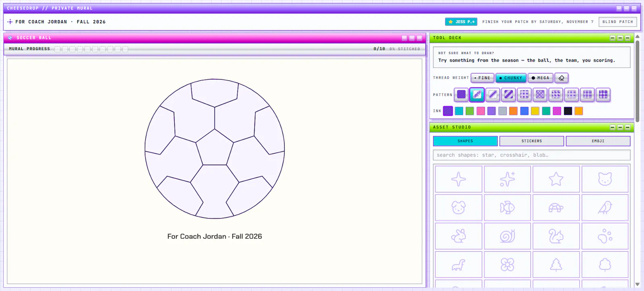This screenshot has width=644, height=291.
Task: Select the bird shape
Action: pos(605,208)
